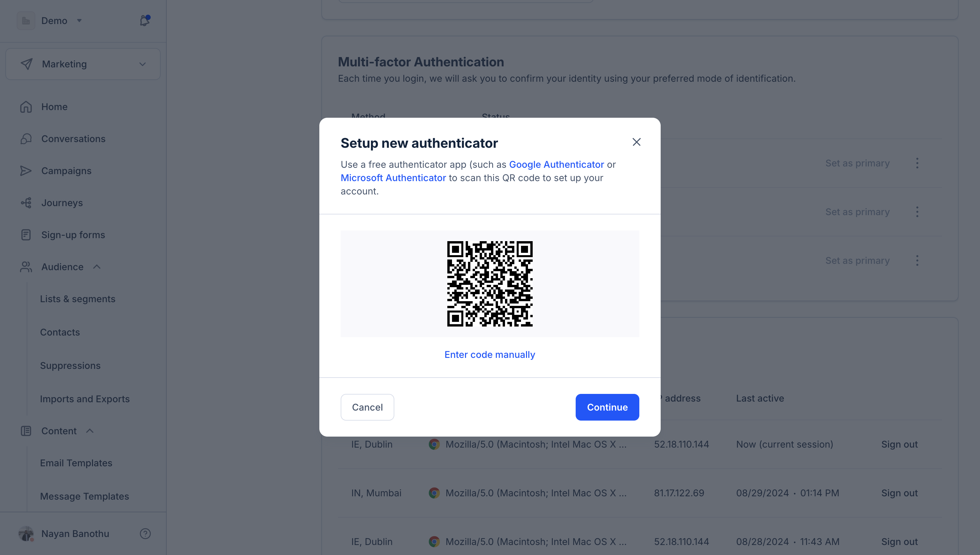Click the Campaigns send arrow icon
The width and height of the screenshot is (980, 555).
pyautogui.click(x=26, y=171)
